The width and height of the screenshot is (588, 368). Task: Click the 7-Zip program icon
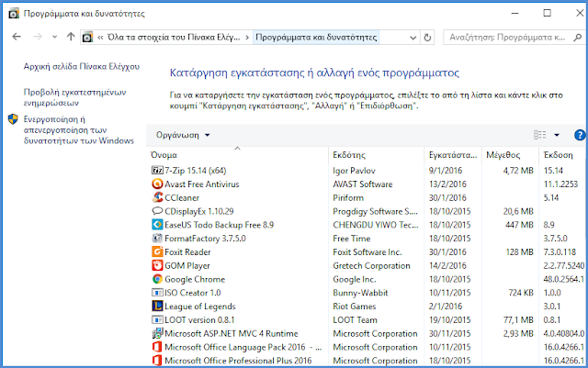(157, 171)
